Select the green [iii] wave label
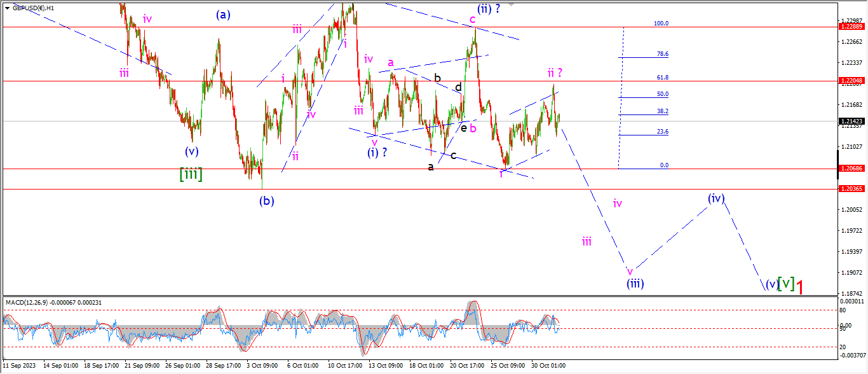 click(191, 174)
